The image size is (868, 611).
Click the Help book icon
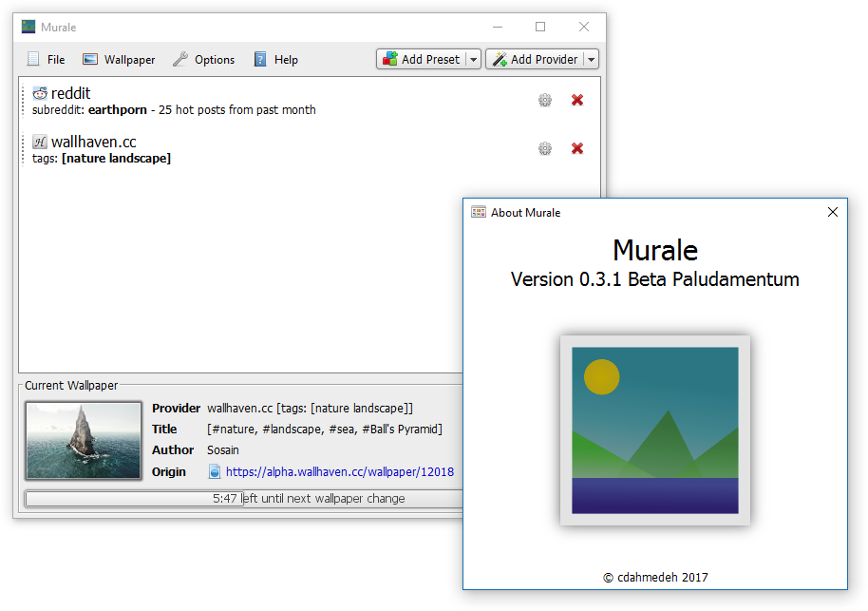tap(260, 59)
